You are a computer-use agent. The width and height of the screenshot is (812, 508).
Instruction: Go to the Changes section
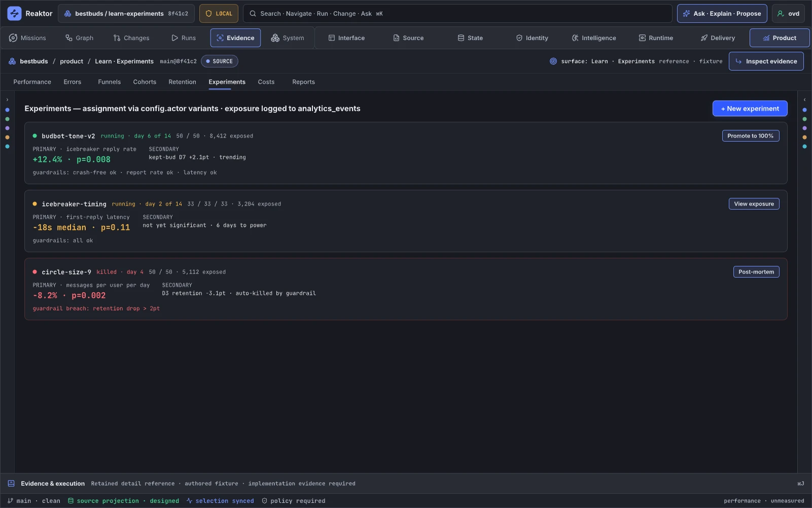point(131,38)
